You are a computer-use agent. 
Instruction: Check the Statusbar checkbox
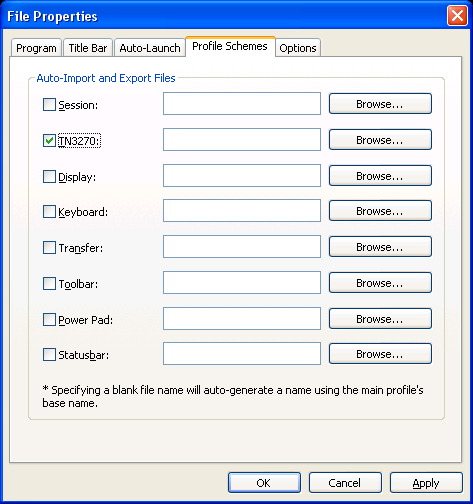pos(49,355)
